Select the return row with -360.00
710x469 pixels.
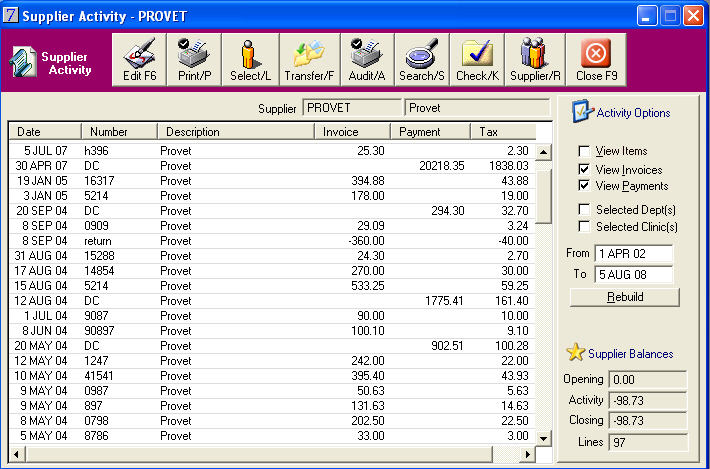pos(272,240)
